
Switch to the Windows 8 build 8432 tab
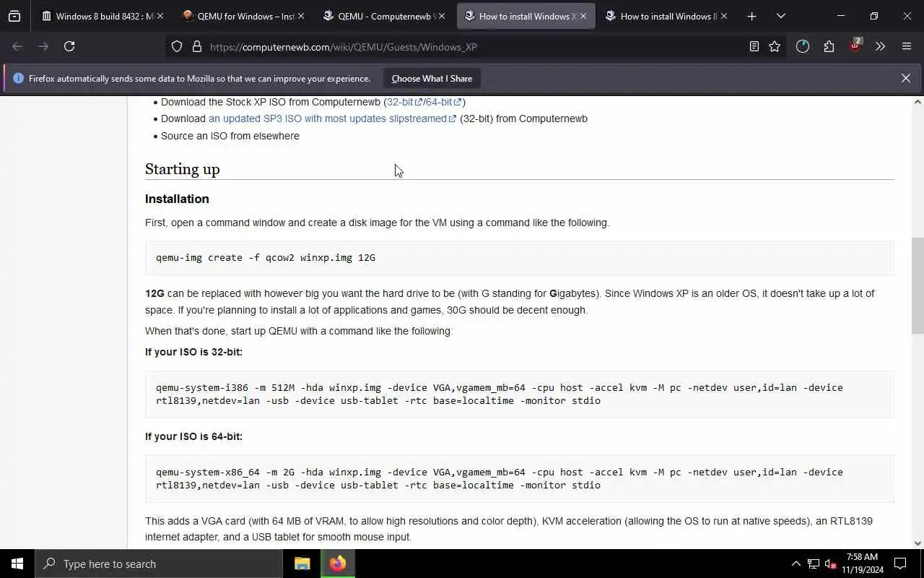103,16
